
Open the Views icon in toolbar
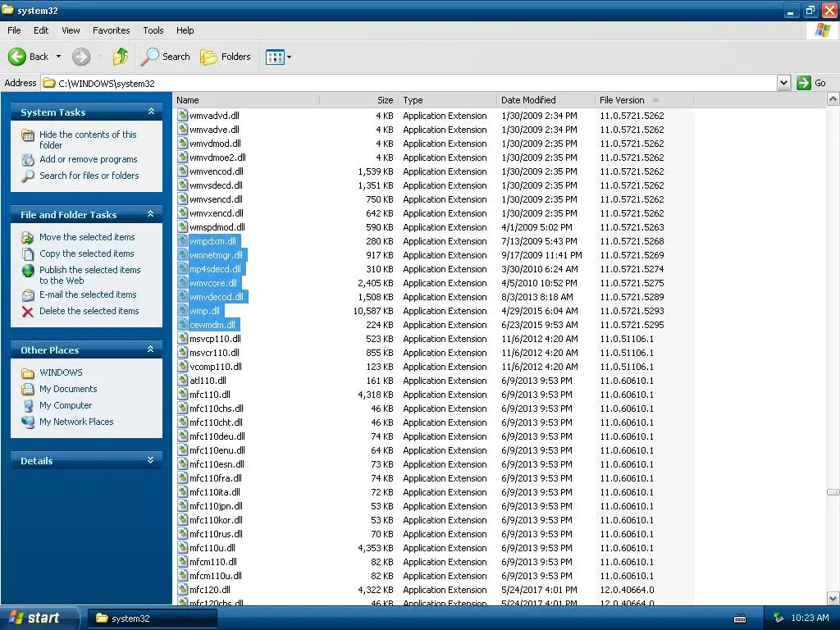point(275,57)
